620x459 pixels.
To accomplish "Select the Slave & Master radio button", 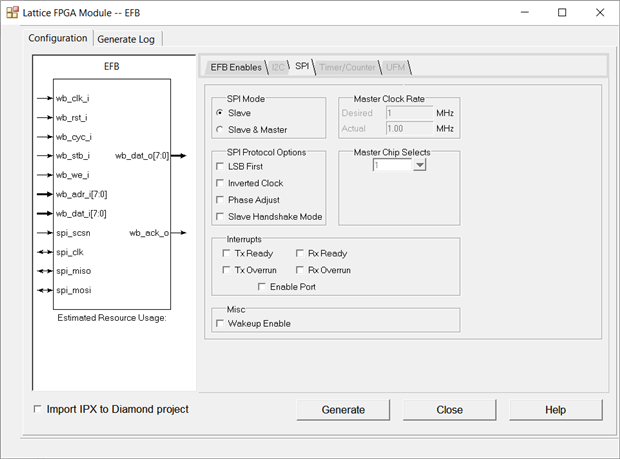I will pyautogui.click(x=220, y=129).
